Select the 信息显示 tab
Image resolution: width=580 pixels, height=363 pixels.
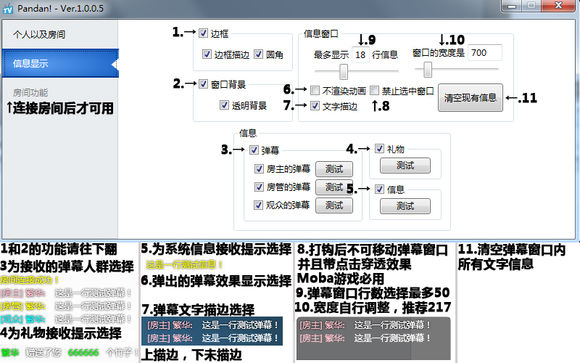[60, 63]
